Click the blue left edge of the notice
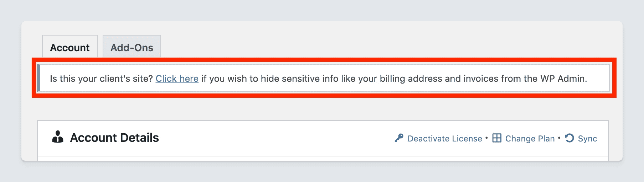644x182 pixels. [38, 78]
